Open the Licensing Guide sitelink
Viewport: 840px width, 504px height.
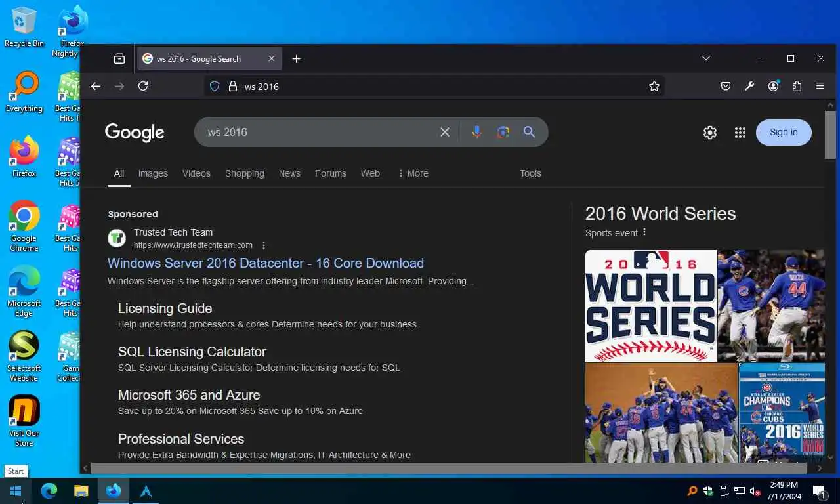tap(165, 308)
